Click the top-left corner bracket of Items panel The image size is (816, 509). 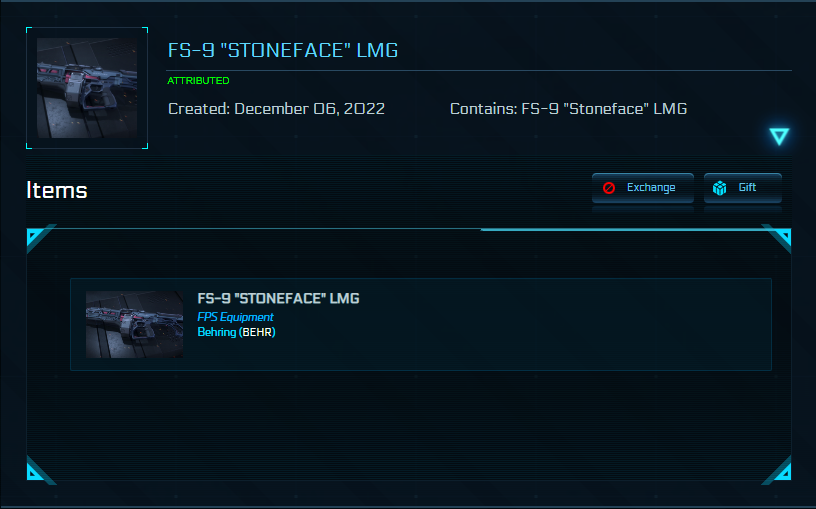coord(34,237)
